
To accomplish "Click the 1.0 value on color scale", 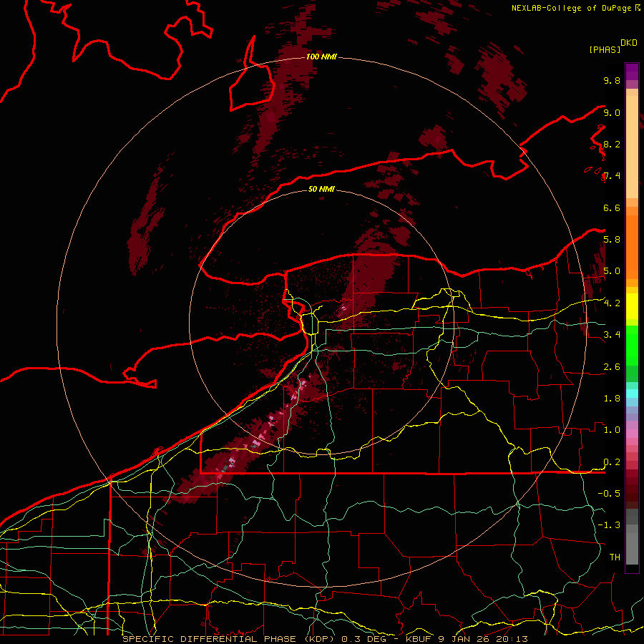I will [612, 430].
